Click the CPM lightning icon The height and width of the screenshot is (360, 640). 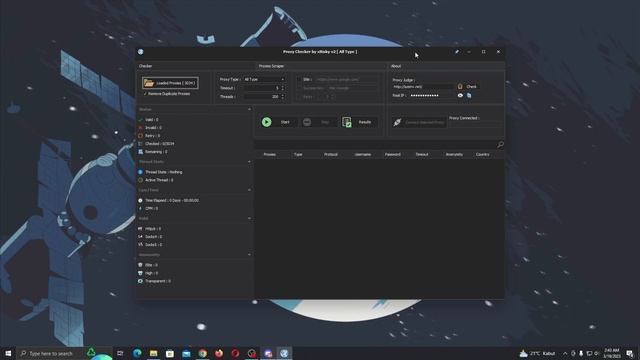click(x=140, y=209)
